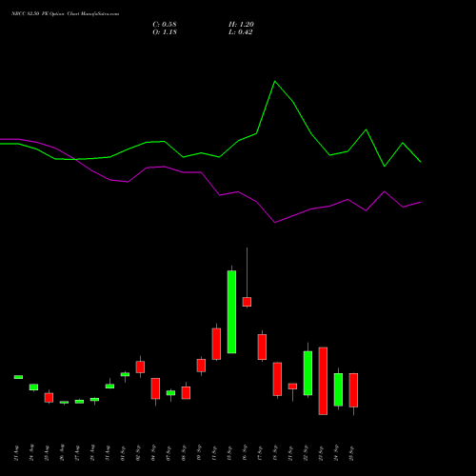The width and height of the screenshot is (476, 476).
Task: Select the tallest green candlestick
Action: pyautogui.click(x=231, y=311)
